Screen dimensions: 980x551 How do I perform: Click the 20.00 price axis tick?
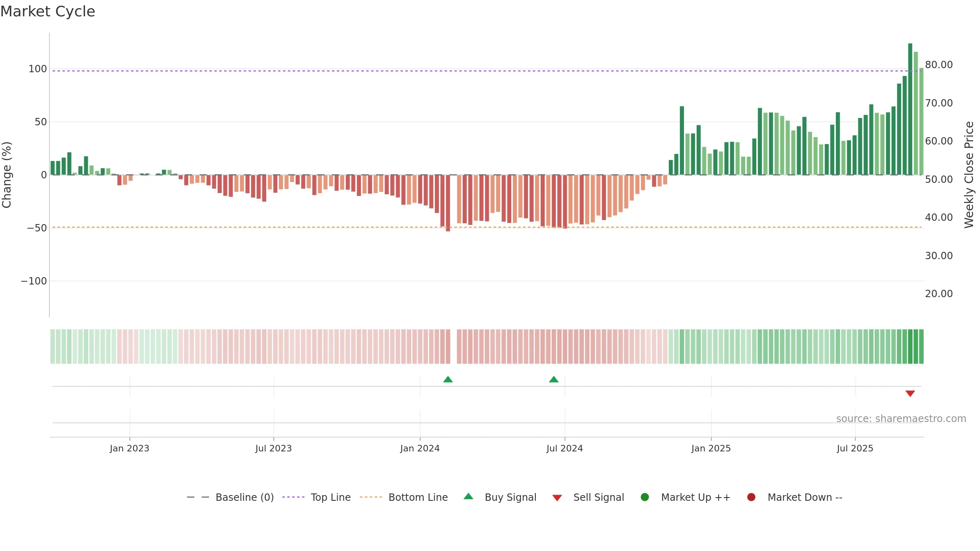click(939, 294)
